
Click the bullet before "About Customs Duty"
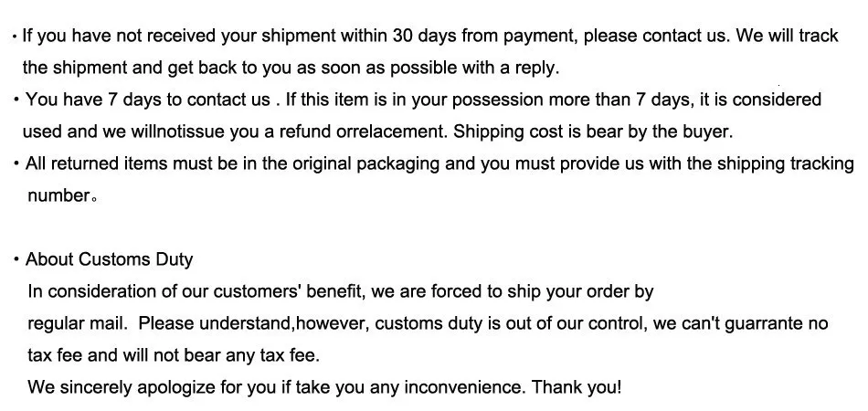16,260
